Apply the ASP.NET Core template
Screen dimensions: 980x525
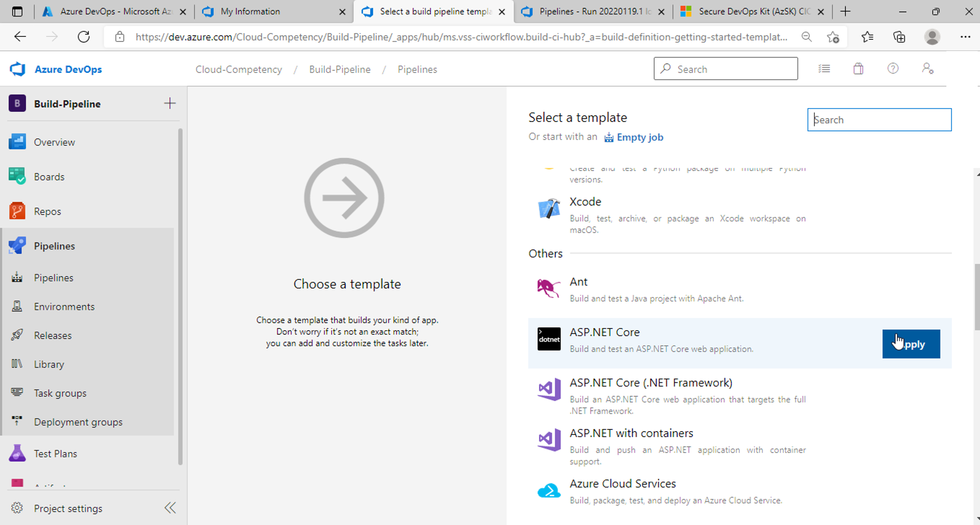click(911, 344)
